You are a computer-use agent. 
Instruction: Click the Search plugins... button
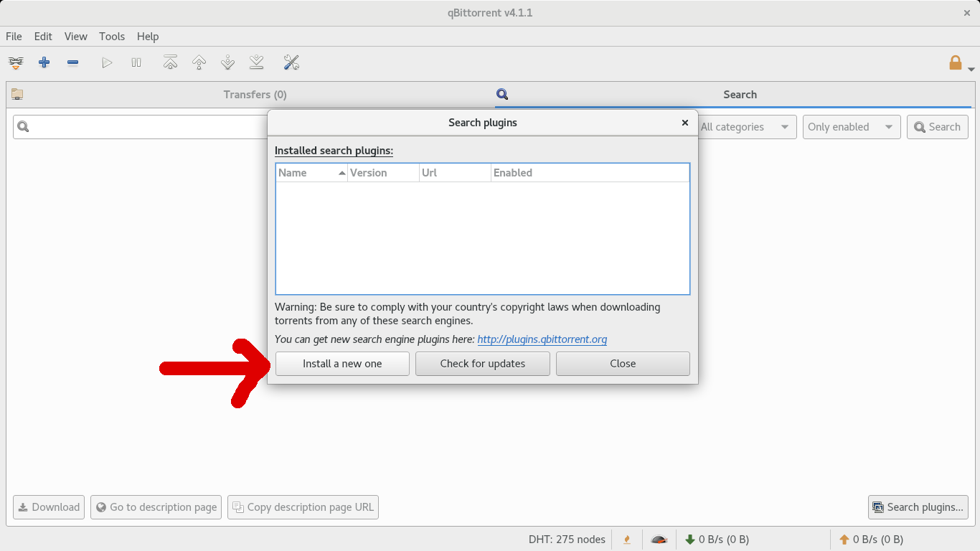tap(918, 507)
